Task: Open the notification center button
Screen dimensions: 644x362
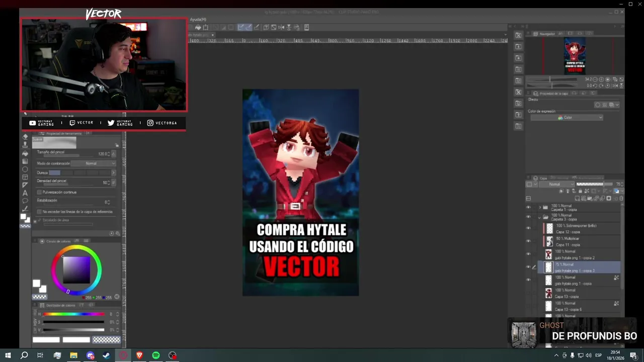Action: click(x=633, y=355)
